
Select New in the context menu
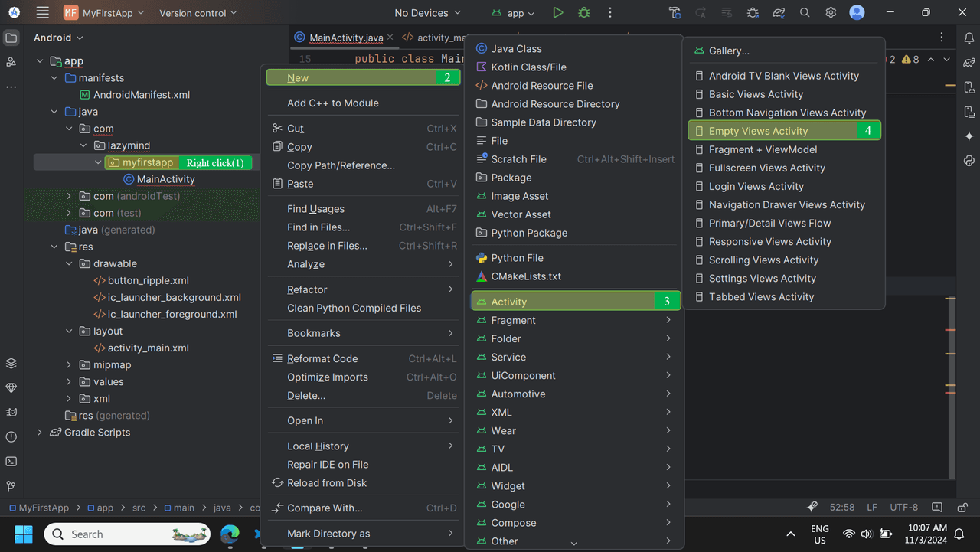click(x=363, y=77)
